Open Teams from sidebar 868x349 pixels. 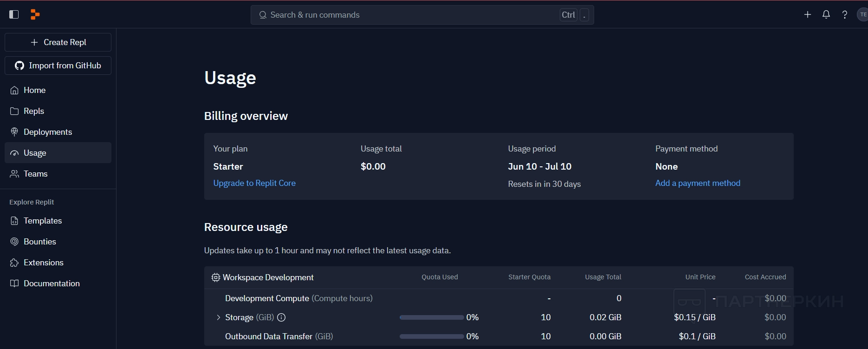(x=35, y=174)
